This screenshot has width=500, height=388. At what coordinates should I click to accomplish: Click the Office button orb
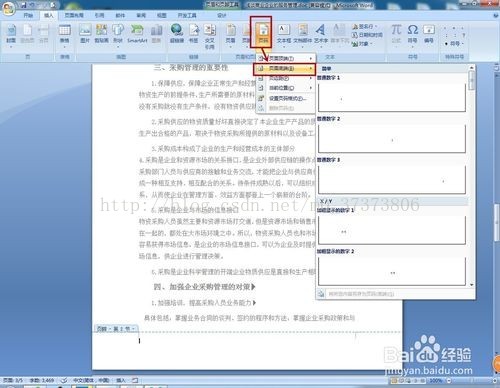[x=9, y=8]
